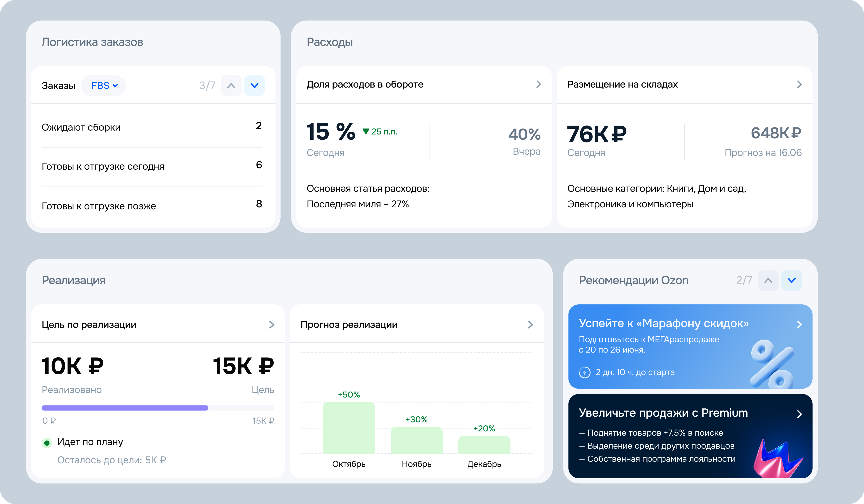864x504 pixels.
Task: Open Прогноз реализации chevron arrow
Action: [530, 325]
